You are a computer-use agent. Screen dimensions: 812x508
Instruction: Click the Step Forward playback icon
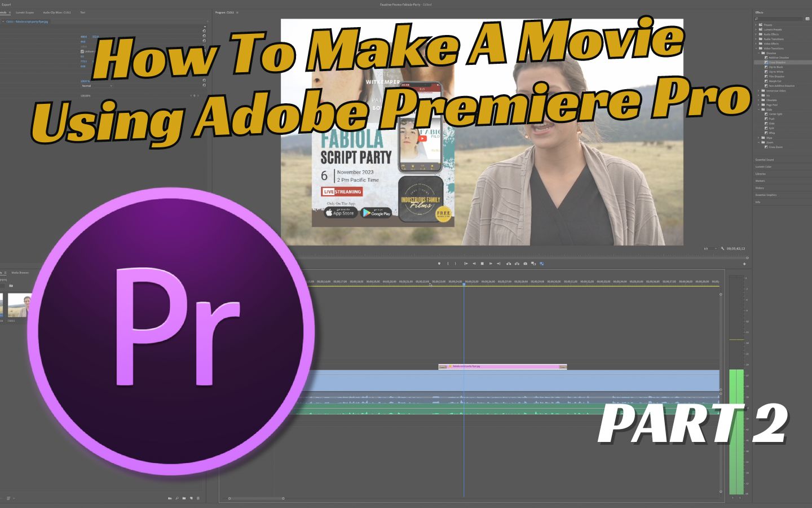[x=491, y=263]
